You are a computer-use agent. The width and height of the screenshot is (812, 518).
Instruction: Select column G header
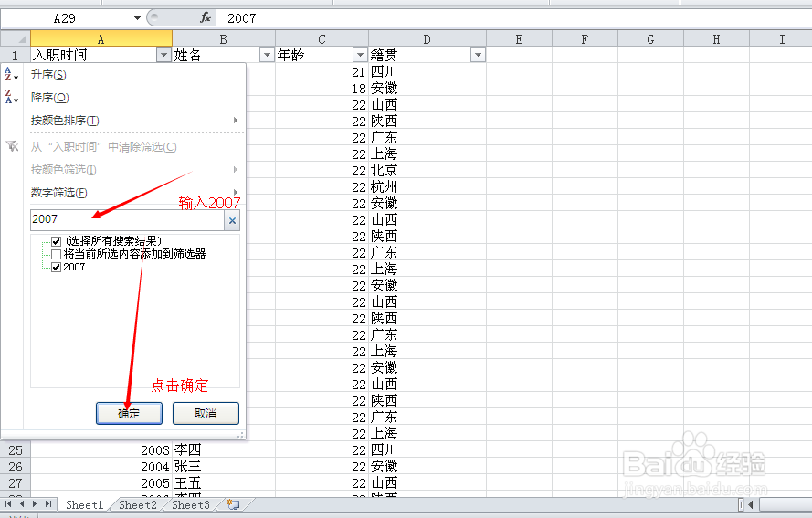650,39
